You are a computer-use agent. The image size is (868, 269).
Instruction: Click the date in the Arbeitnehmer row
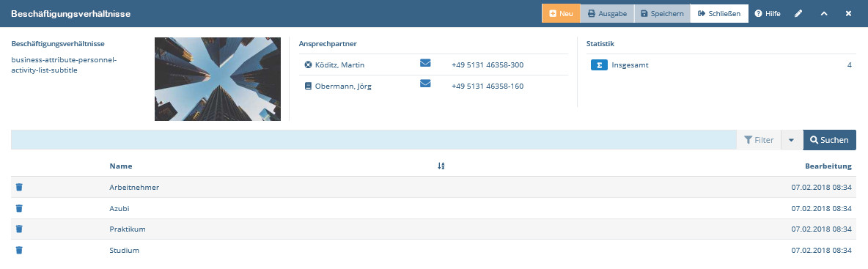(822, 187)
